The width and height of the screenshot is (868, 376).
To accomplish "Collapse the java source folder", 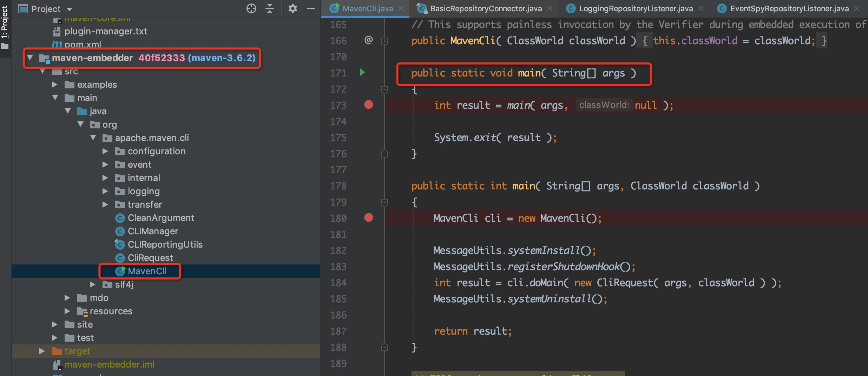I will point(68,111).
